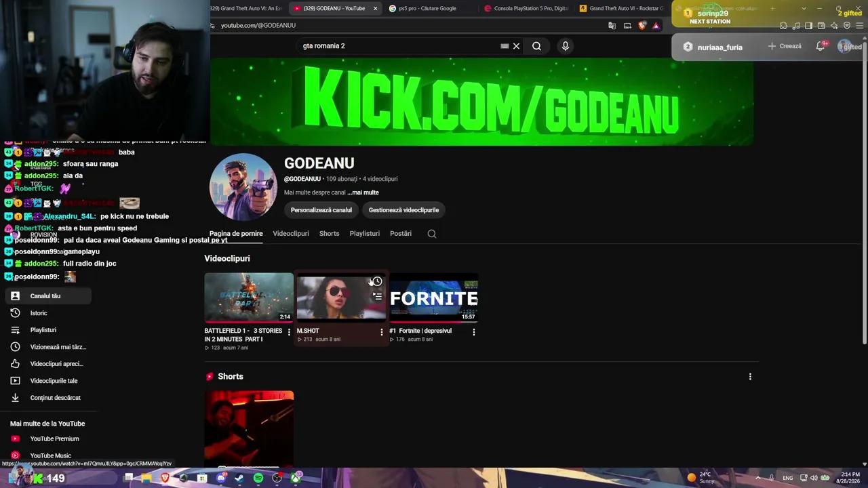Open OBS Studio from the taskbar
This screenshot has width=868, height=488.
pos(277,478)
